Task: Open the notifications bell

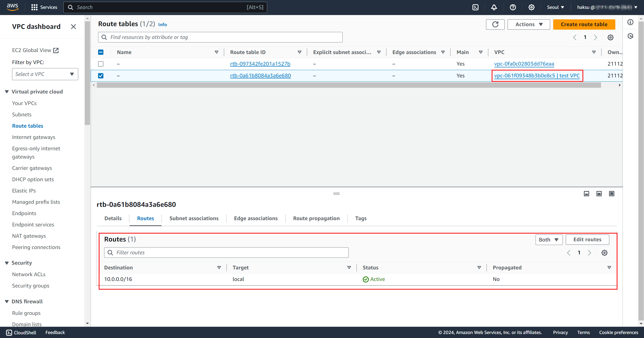Action: (494, 7)
